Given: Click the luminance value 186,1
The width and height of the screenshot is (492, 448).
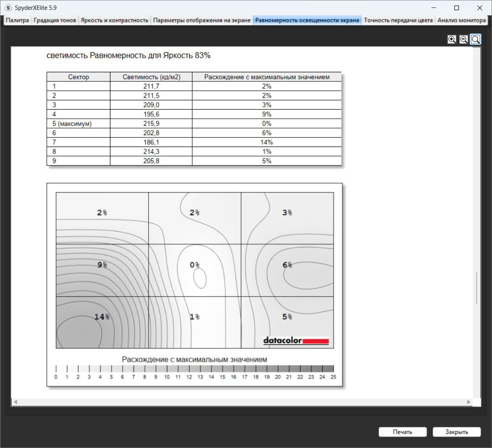Looking at the screenshot, I should click(x=151, y=142).
